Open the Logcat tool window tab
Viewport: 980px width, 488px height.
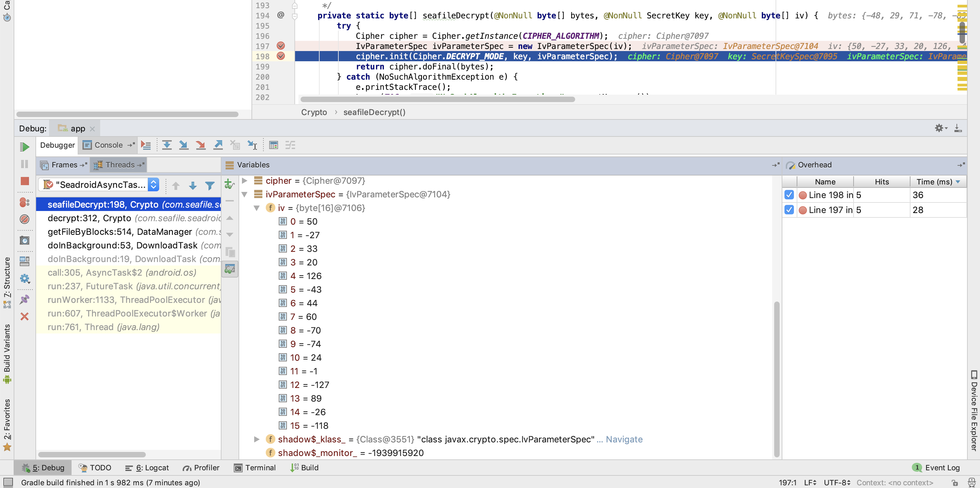click(x=147, y=468)
